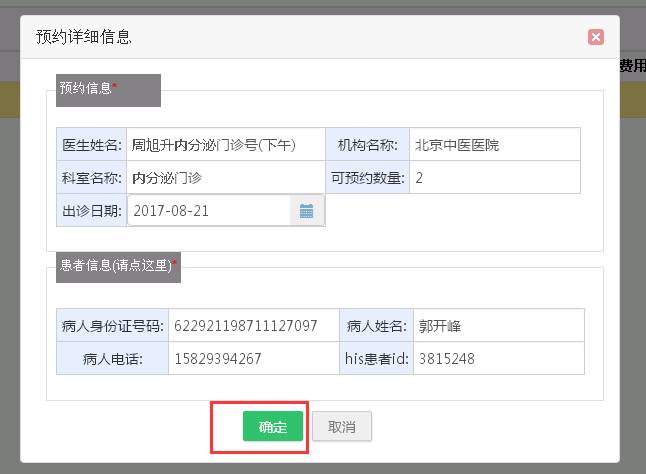646x474 pixels.
Task: Click the green 确定 button
Action: pos(272,426)
